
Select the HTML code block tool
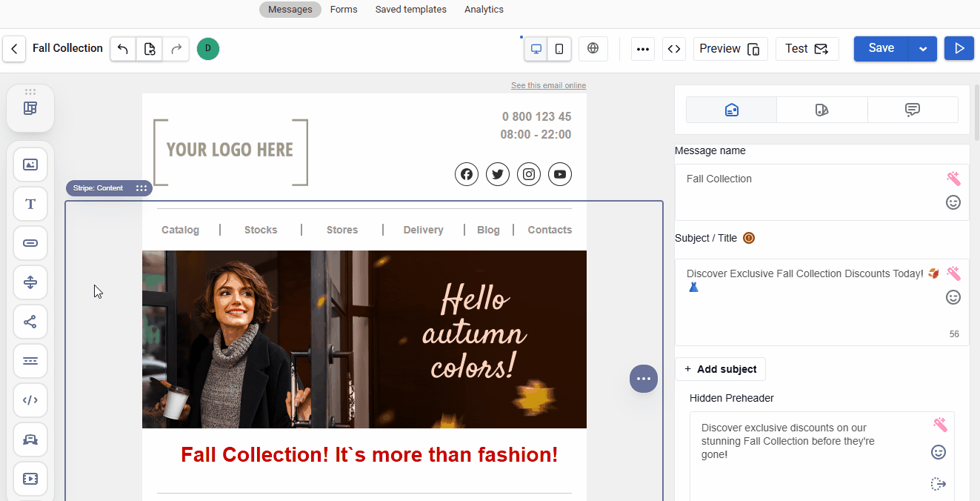coord(30,400)
